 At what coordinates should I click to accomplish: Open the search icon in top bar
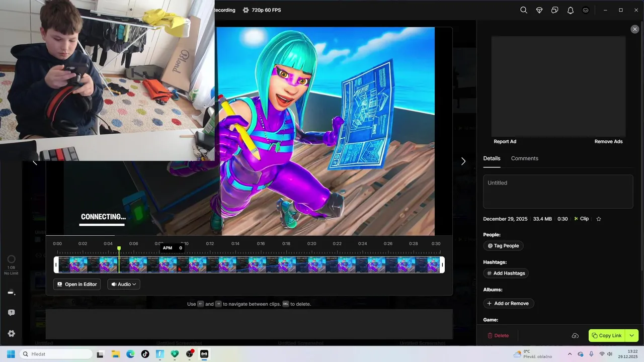tap(524, 10)
